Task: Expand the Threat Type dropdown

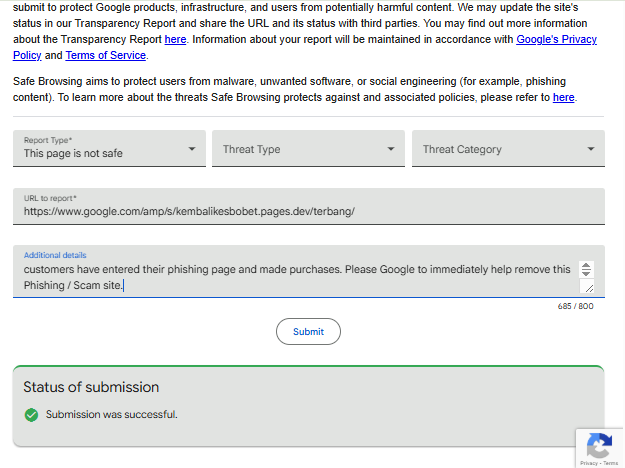Action: pyautogui.click(x=308, y=149)
